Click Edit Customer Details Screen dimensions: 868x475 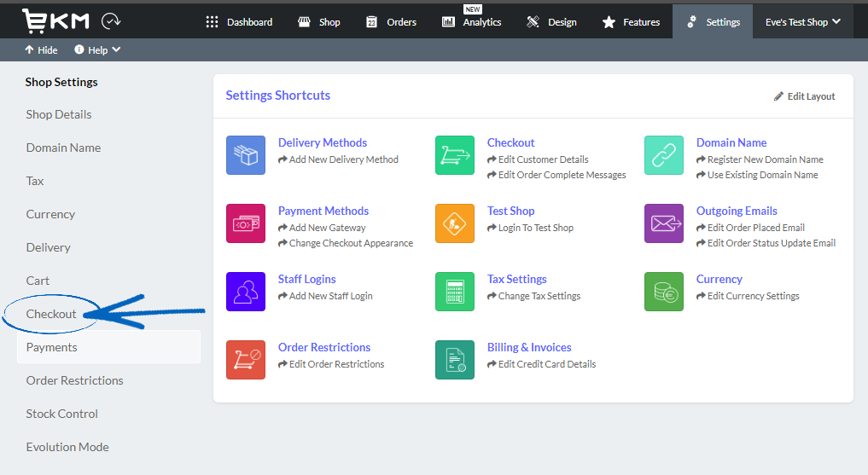(x=538, y=159)
